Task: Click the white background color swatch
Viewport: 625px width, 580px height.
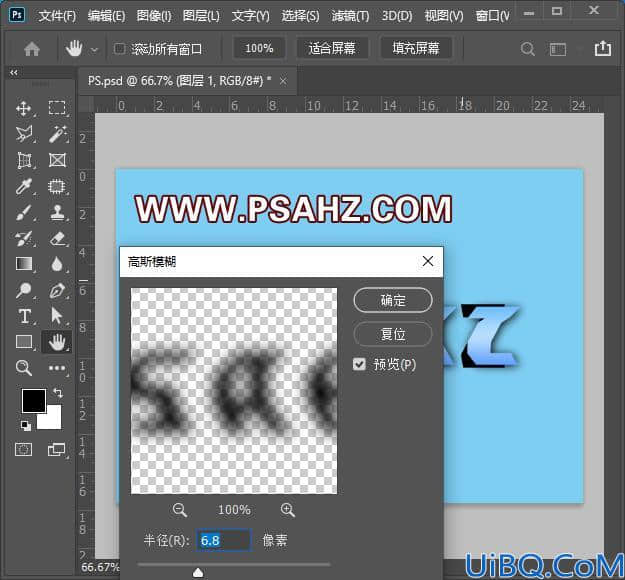Action: click(x=54, y=421)
